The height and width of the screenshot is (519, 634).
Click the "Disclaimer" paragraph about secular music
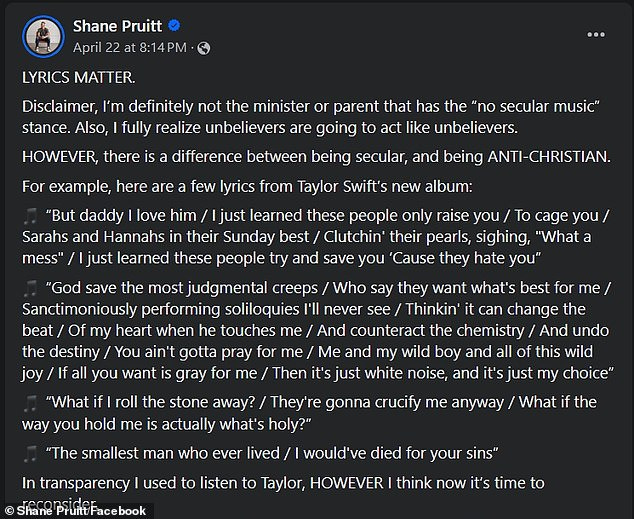311,117
